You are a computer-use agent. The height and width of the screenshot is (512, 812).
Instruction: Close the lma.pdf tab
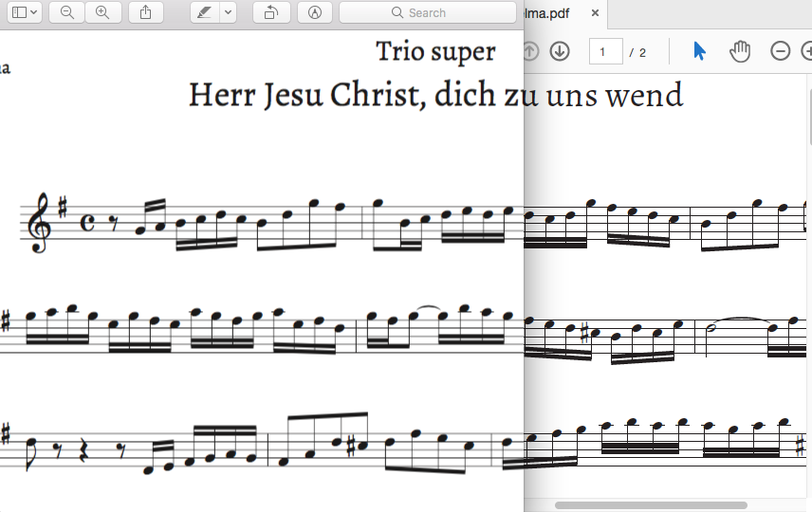tap(595, 13)
